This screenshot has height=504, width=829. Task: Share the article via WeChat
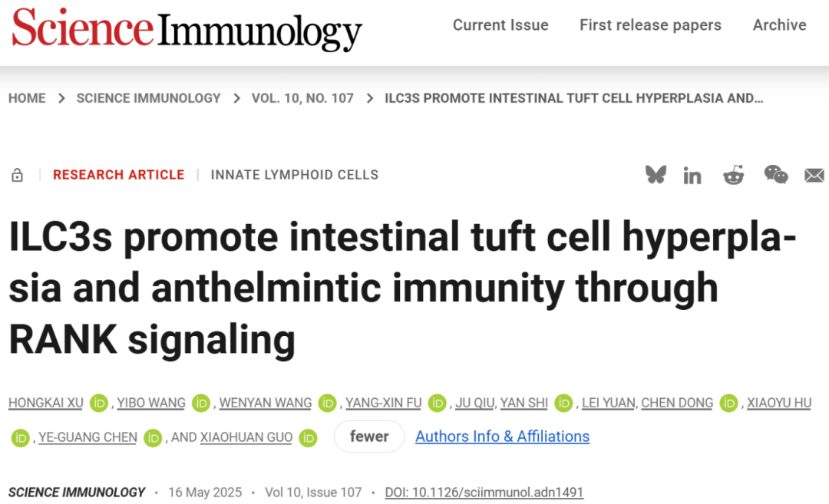(x=775, y=175)
